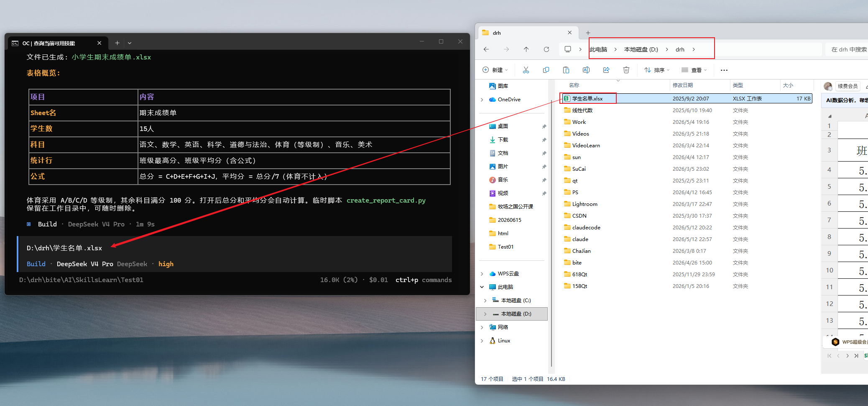Open the 排序 sort dropdown

pos(657,70)
